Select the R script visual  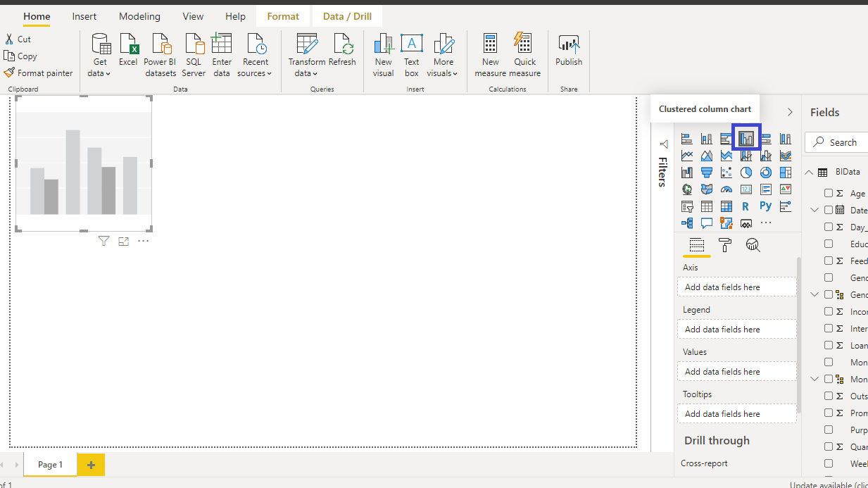[746, 206]
